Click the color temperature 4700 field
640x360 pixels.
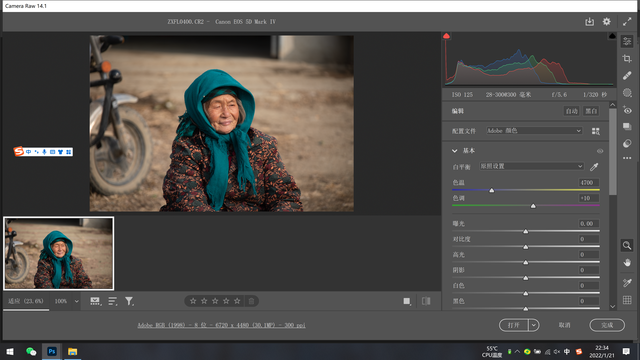click(589, 182)
